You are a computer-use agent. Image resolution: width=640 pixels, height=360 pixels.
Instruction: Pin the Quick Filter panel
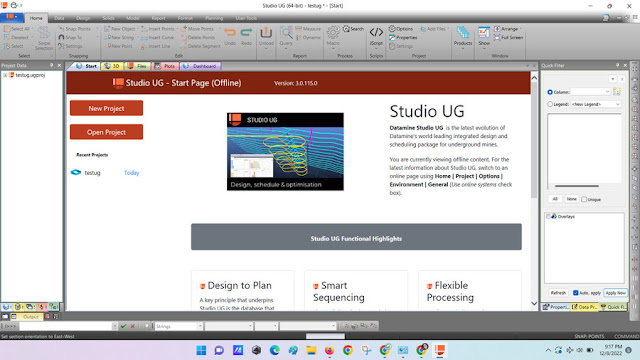pyautogui.click(x=618, y=65)
